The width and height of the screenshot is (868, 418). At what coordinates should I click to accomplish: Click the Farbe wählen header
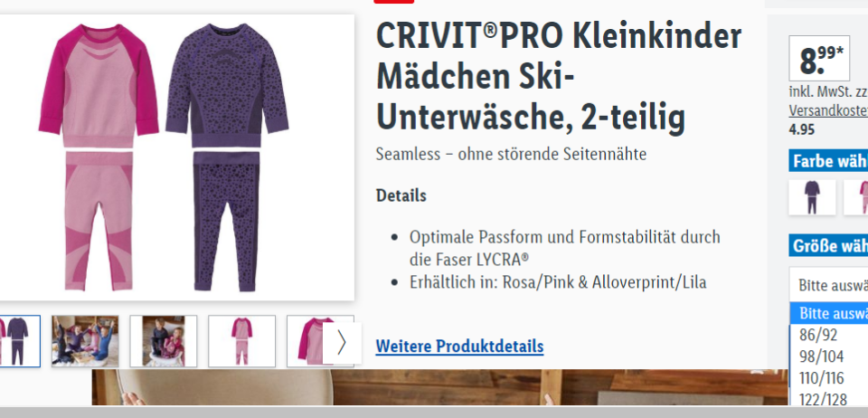[x=829, y=161]
